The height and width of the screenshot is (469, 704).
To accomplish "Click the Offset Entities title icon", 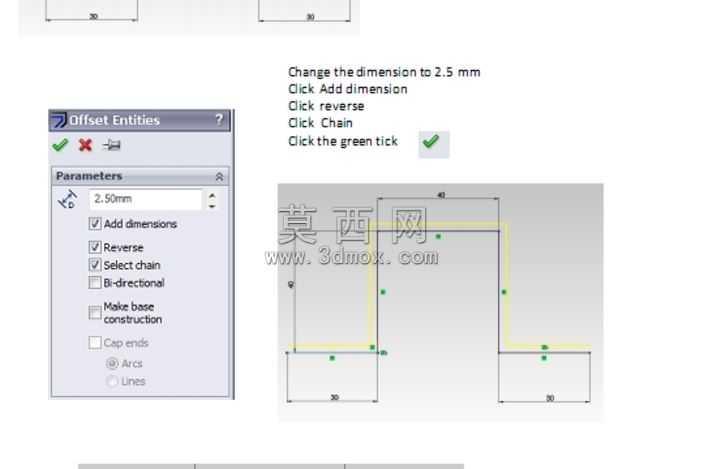I will tap(58, 120).
